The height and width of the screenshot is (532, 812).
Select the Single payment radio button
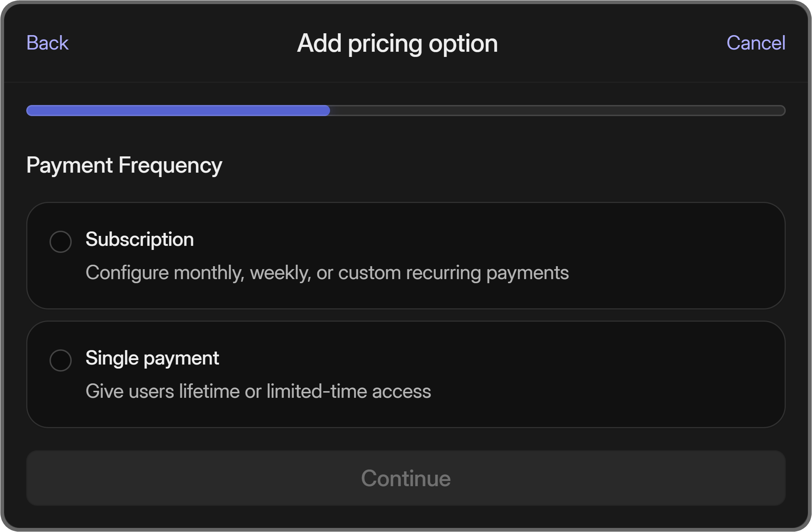[x=61, y=360]
